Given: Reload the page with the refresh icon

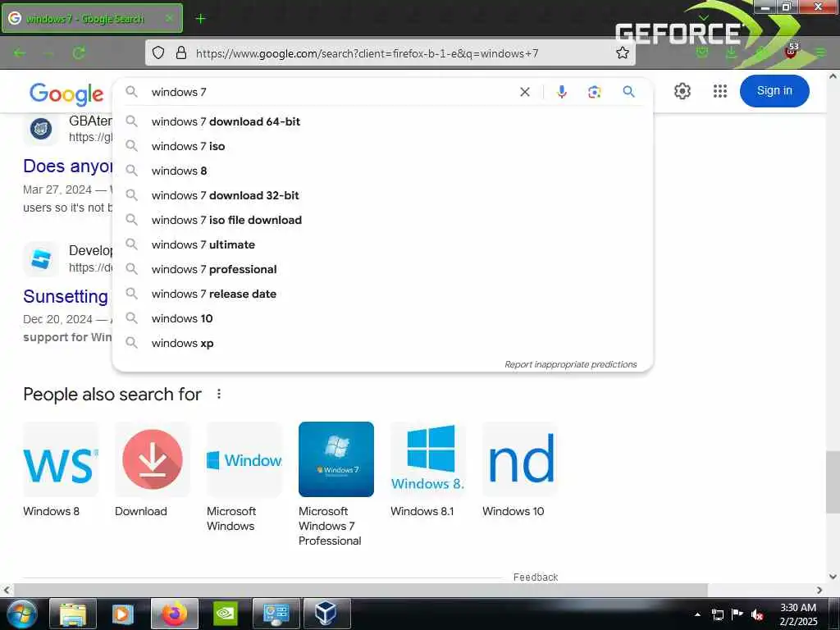Looking at the screenshot, I should click(x=79, y=53).
